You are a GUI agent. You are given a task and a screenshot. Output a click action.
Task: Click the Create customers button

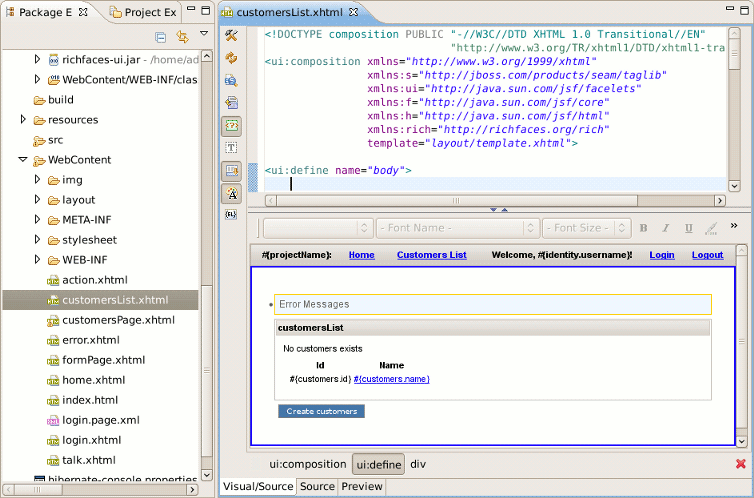(x=321, y=411)
